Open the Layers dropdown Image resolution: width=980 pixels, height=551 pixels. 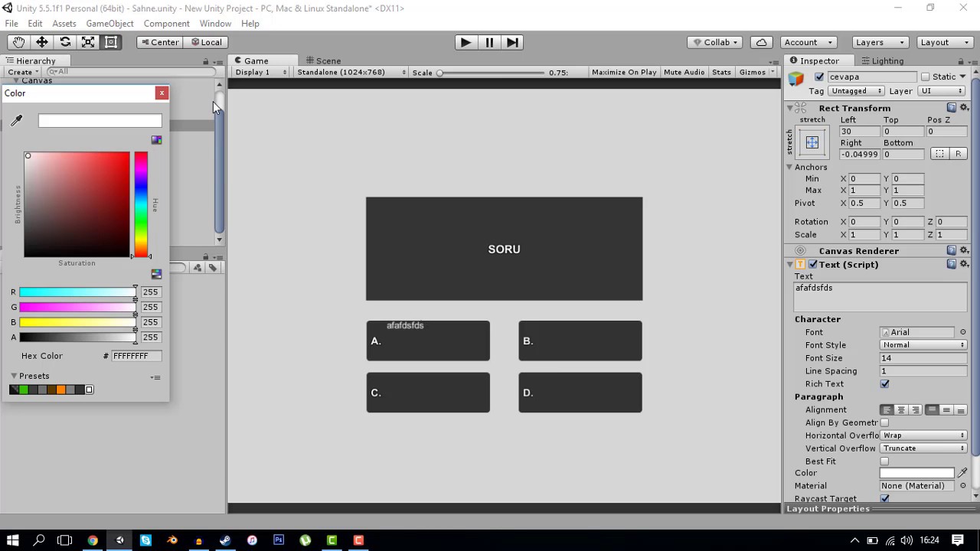(880, 42)
